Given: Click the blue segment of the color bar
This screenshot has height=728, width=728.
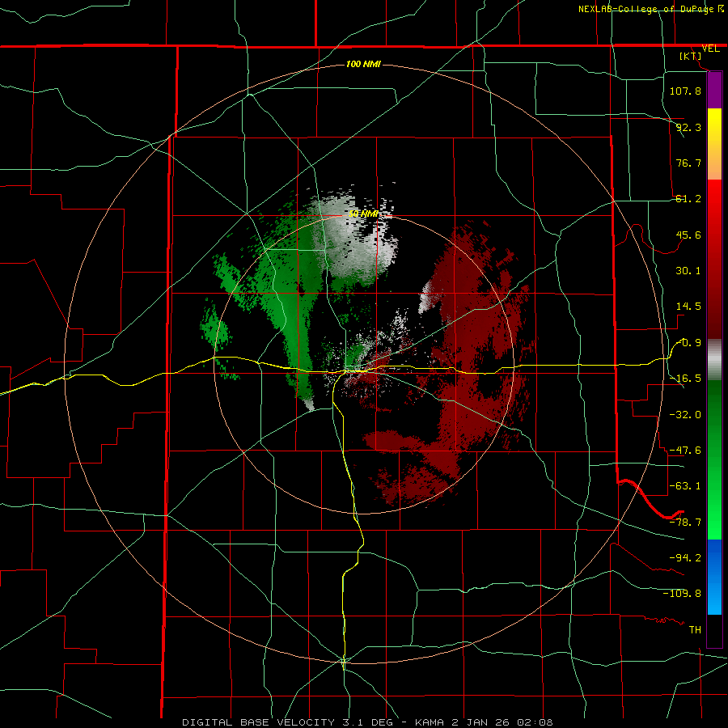Looking at the screenshot, I should tap(714, 577).
